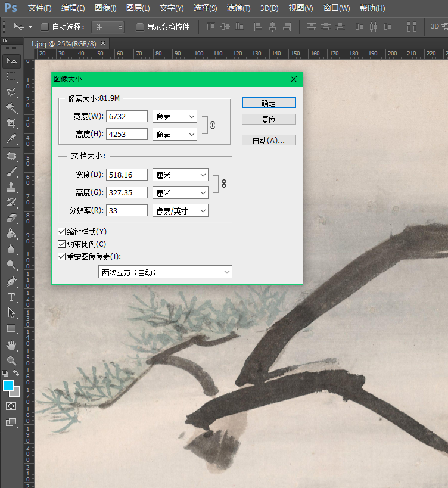Select the Horizontal Type tool
Viewport: 448px width, 488px height.
pyautogui.click(x=11, y=297)
